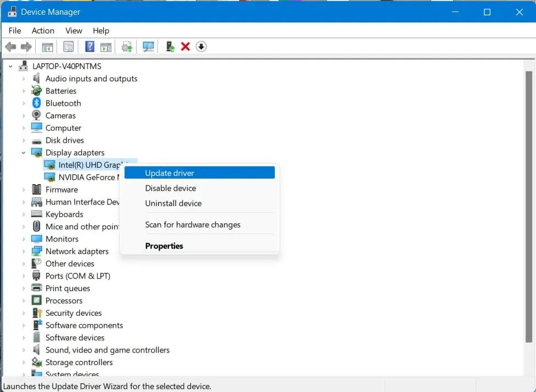
Task: Select the NVIDIA GeForce adapter entry
Action: (82, 177)
